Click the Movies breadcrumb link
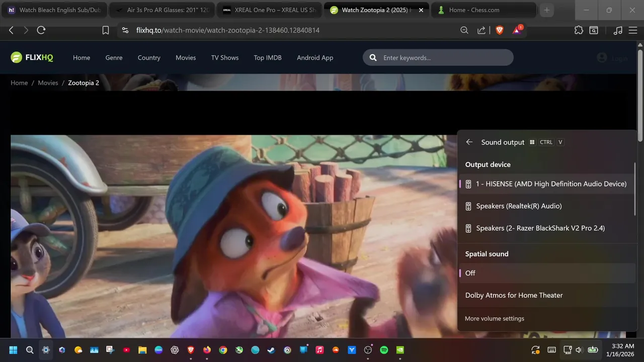Screen dimensions: 644x362 (48, 83)
